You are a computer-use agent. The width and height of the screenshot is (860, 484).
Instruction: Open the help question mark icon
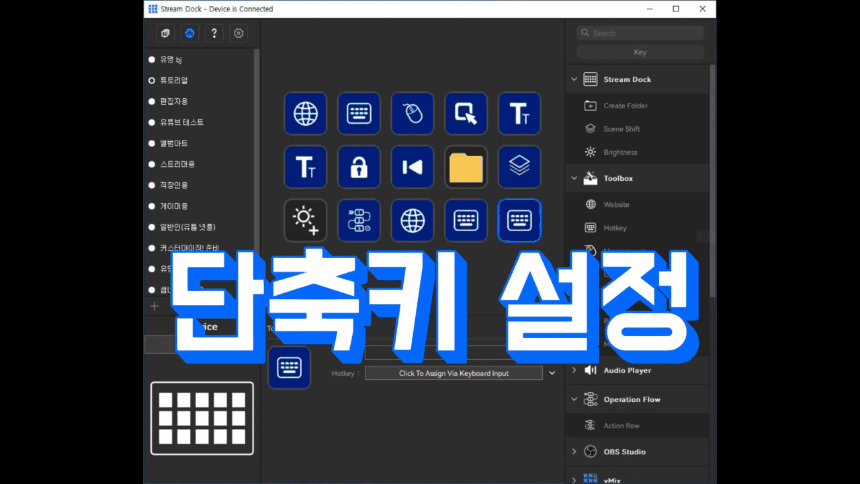[213, 33]
